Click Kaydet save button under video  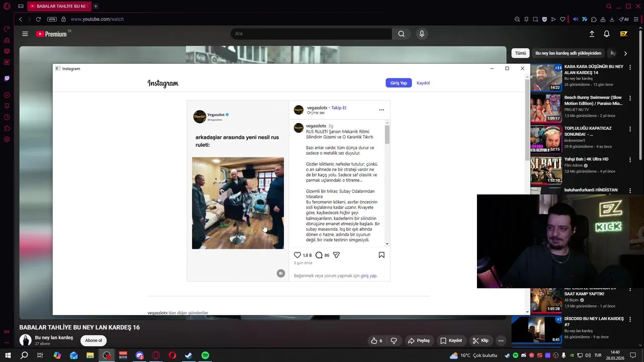451,340
